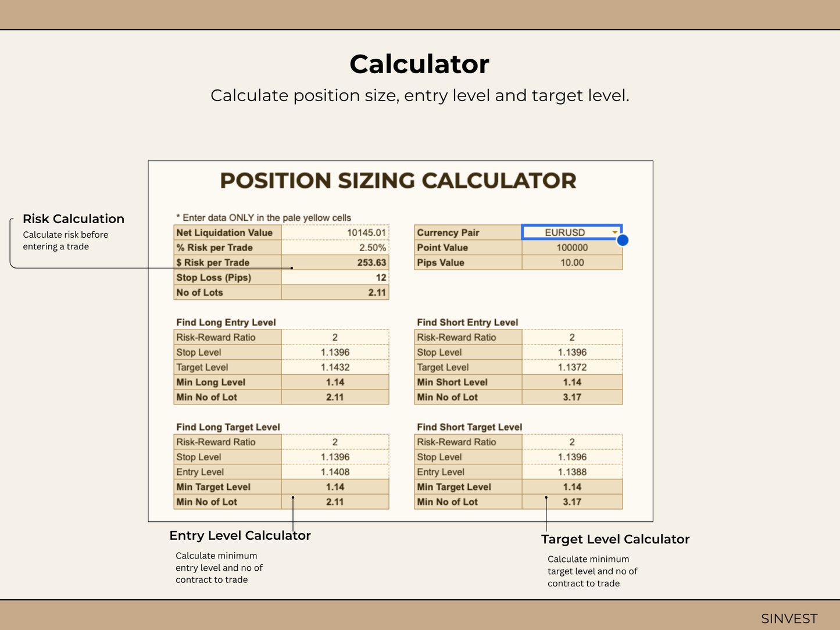Select the 'Net Liquidation Value' label cell
The width and height of the screenshot is (840, 630).
pos(228,232)
